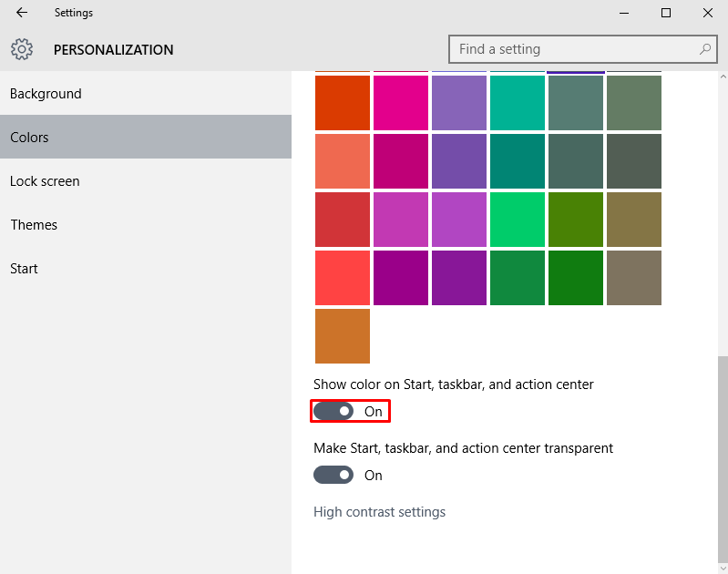728x574 pixels.
Task: Pick the deep purple swatch in fourth row
Action: pyautogui.click(x=459, y=278)
